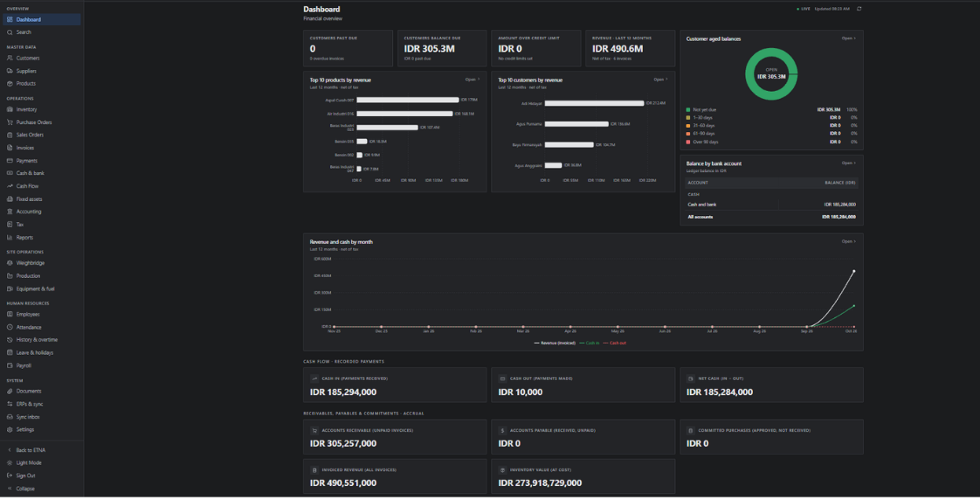Image resolution: width=980 pixels, height=500 pixels.
Task: Open the Reports menu label
Action: pos(24,237)
